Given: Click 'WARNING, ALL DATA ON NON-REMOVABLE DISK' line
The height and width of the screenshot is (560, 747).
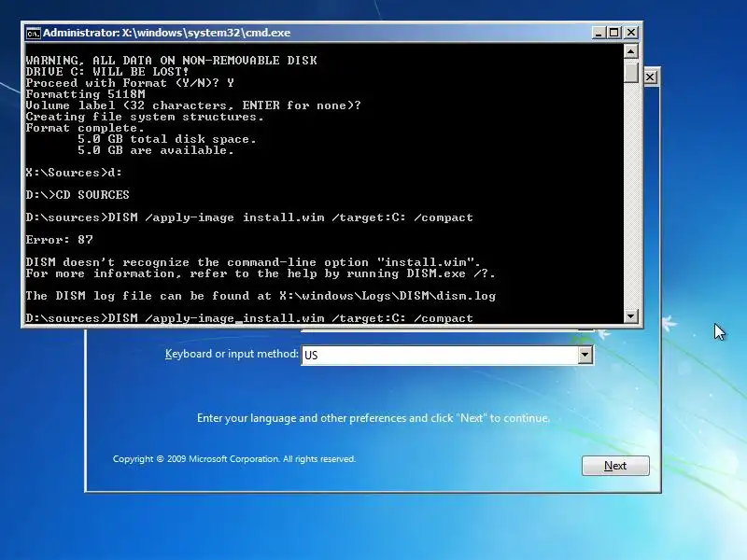Looking at the screenshot, I should point(172,61).
